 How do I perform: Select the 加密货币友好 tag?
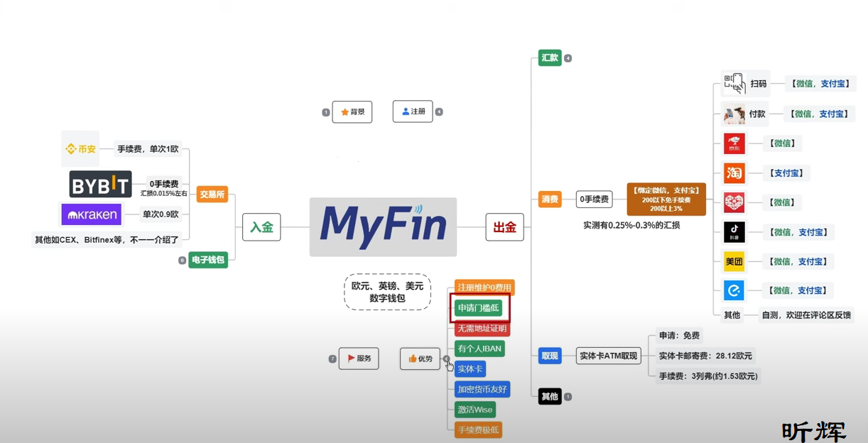pyautogui.click(x=482, y=389)
